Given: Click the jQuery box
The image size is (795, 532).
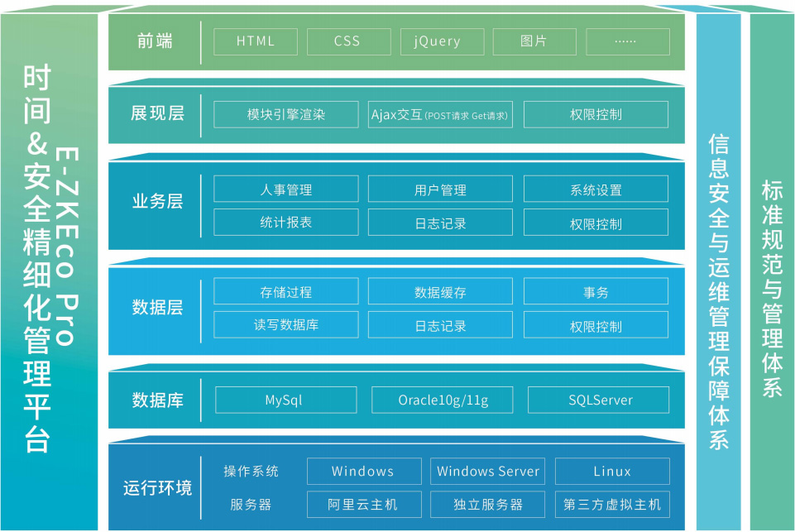Looking at the screenshot, I should (x=442, y=41).
